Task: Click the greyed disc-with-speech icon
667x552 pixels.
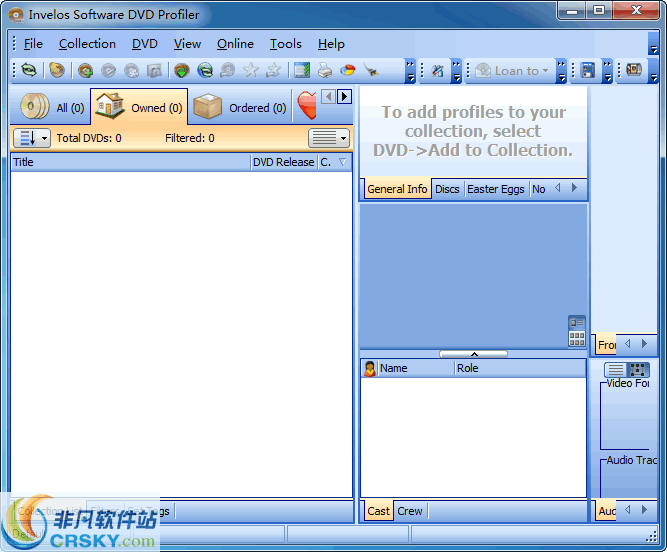Action: point(228,70)
